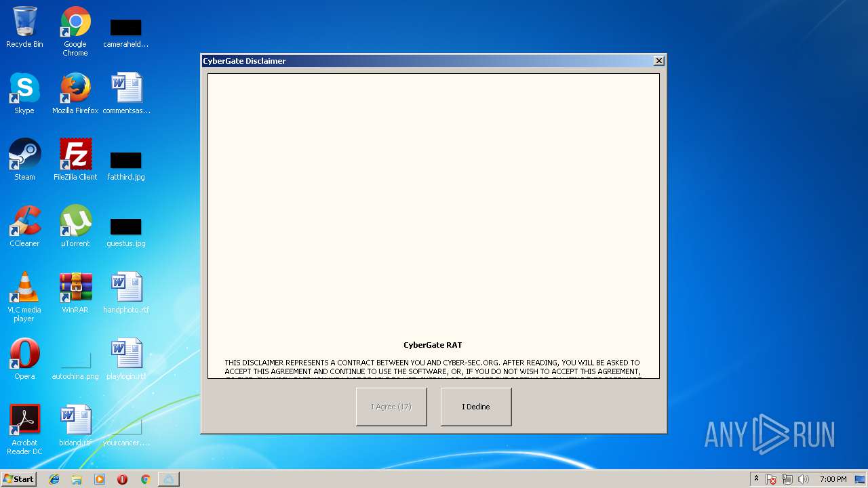Open the Recycle Bin desktop icon
Viewport: 868px width, 488px height.
pos(24,27)
